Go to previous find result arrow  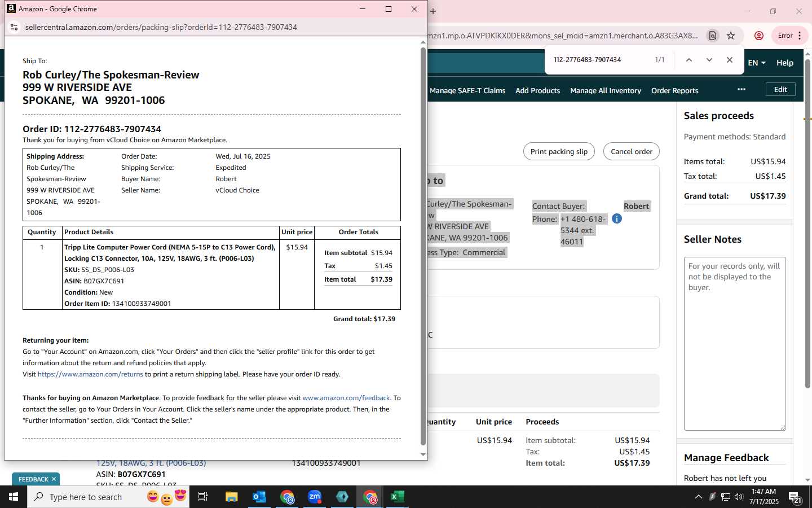click(x=689, y=60)
